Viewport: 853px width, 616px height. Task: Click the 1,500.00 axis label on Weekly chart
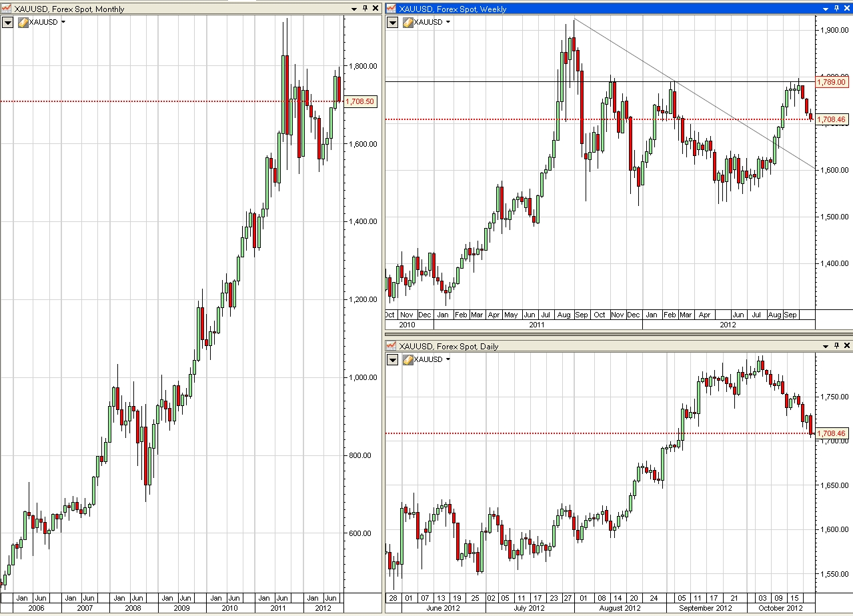pos(834,217)
